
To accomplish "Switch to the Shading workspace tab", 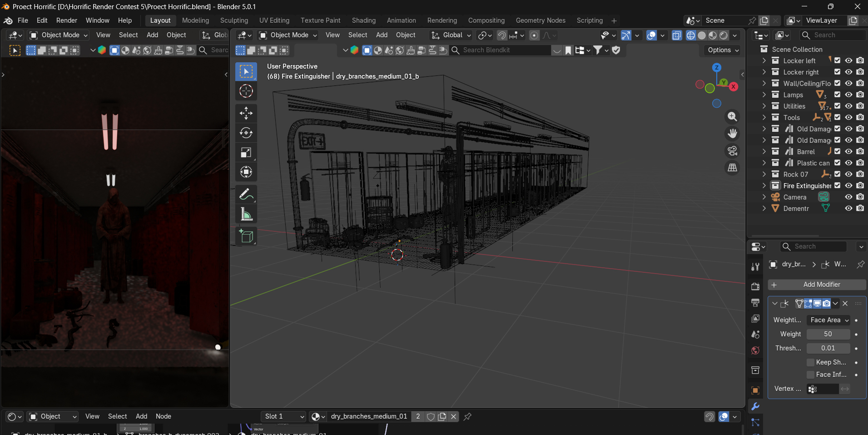I will [364, 20].
